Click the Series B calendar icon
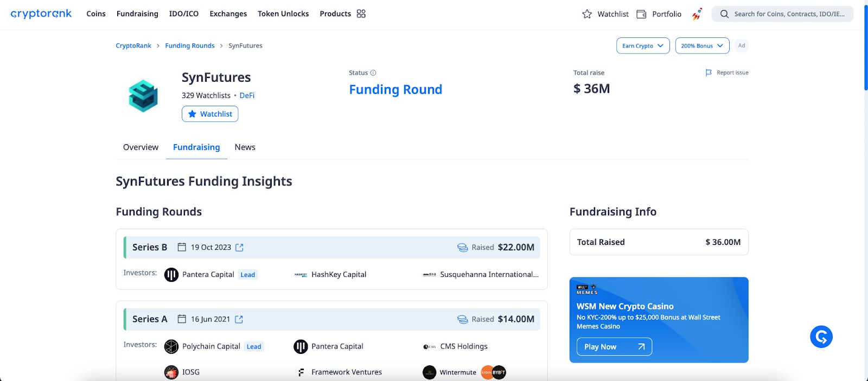 [182, 247]
